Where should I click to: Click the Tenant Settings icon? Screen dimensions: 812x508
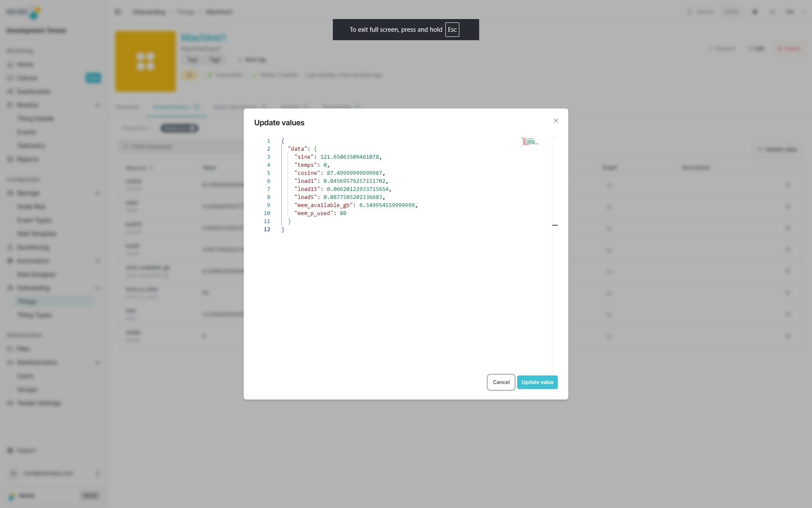point(10,403)
